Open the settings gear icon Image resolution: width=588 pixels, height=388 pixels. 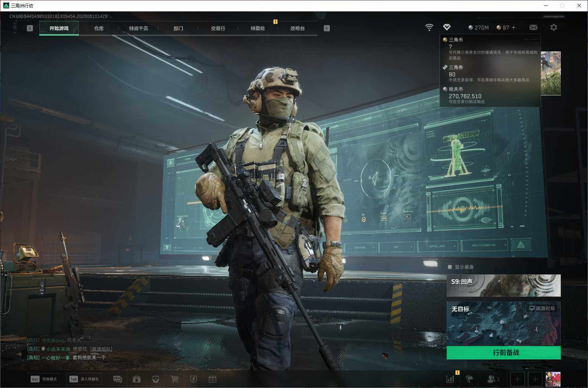click(553, 28)
